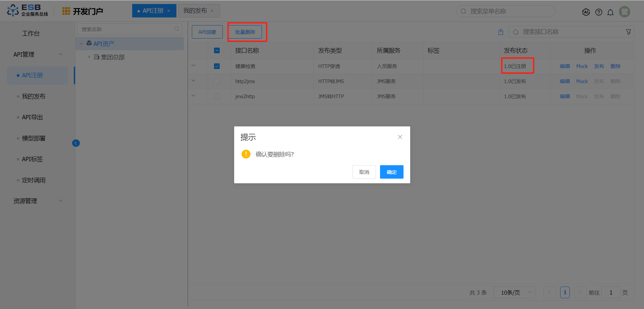Open 工作台 in the sidebar
The width and height of the screenshot is (644, 309).
pyautogui.click(x=31, y=34)
